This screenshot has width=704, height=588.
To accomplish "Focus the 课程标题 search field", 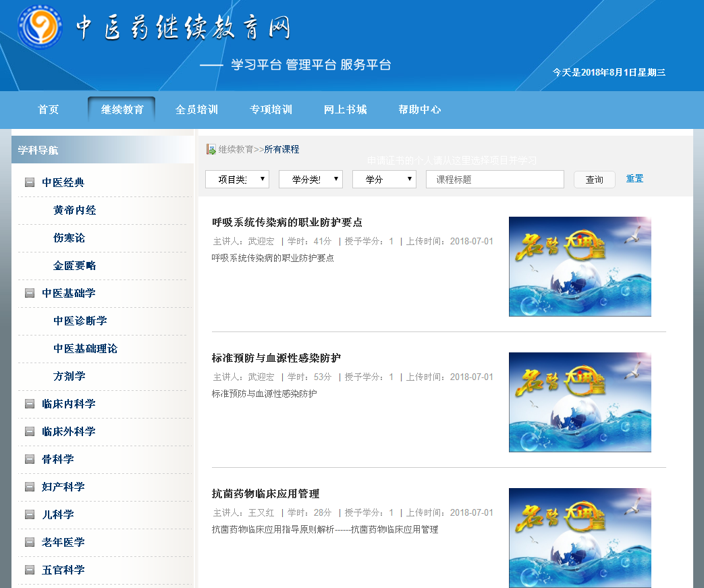I will pyautogui.click(x=495, y=179).
